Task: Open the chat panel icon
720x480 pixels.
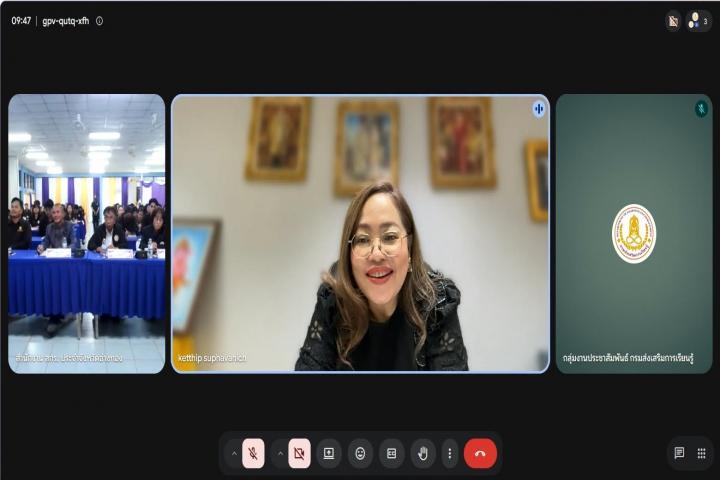Action: pos(679,453)
